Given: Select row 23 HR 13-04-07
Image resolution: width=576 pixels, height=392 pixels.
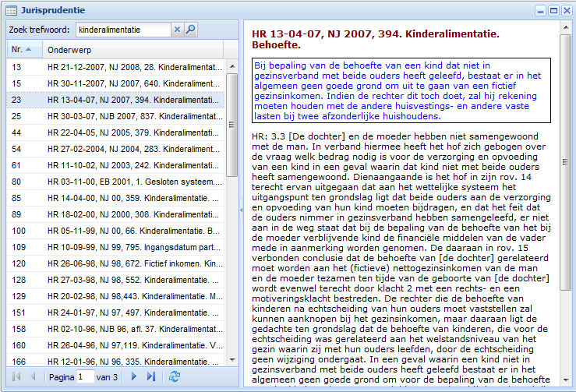Looking at the screenshot, I should tap(115, 100).
